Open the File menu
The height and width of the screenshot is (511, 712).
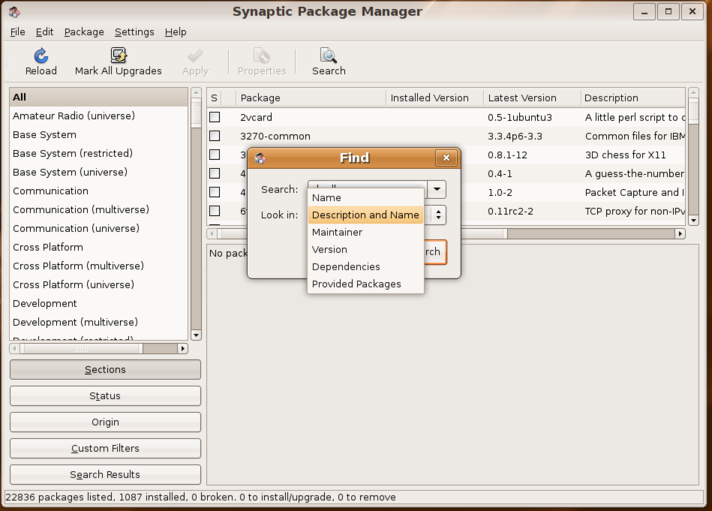point(17,32)
